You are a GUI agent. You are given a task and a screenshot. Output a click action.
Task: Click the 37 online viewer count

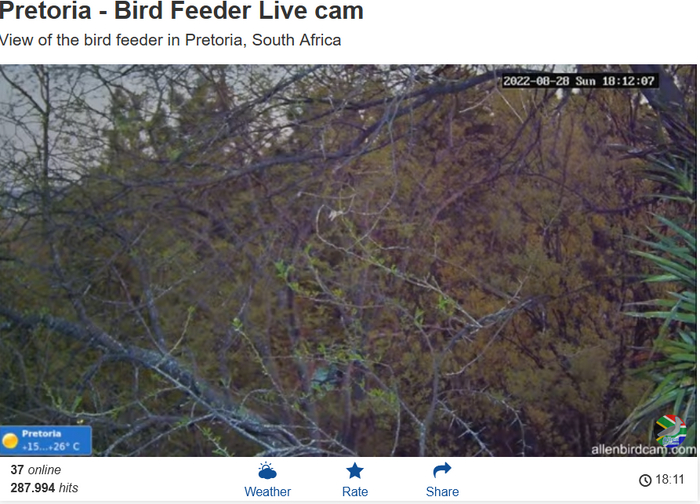(36, 470)
